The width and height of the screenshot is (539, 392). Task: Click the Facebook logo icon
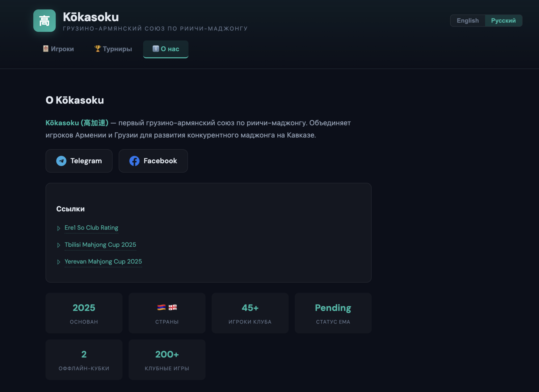(x=134, y=161)
